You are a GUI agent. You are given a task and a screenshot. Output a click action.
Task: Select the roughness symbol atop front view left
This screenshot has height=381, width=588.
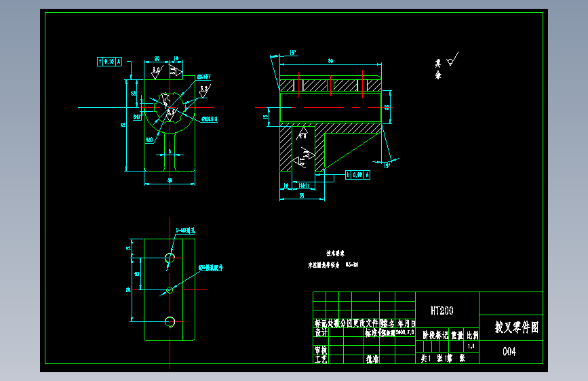(x=157, y=72)
